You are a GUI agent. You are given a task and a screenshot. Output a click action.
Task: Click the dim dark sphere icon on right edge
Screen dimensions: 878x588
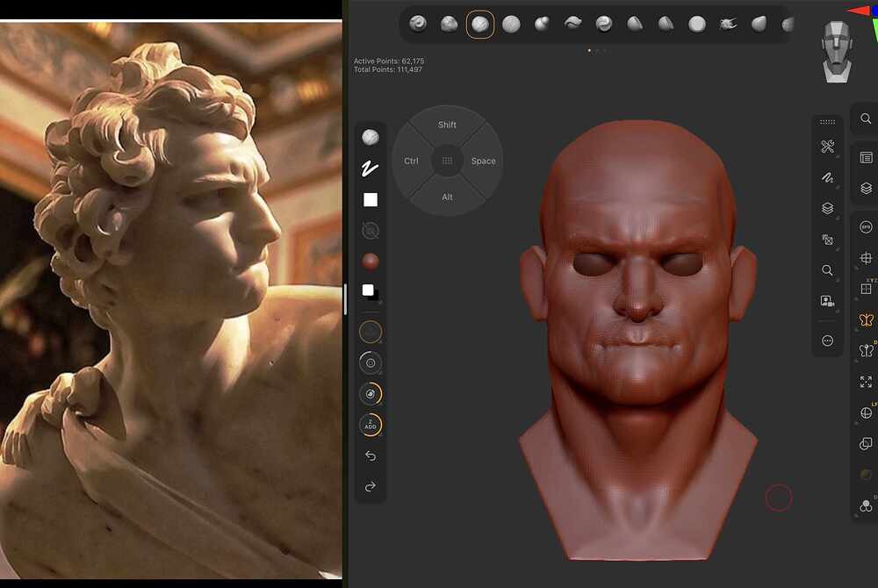click(x=867, y=475)
